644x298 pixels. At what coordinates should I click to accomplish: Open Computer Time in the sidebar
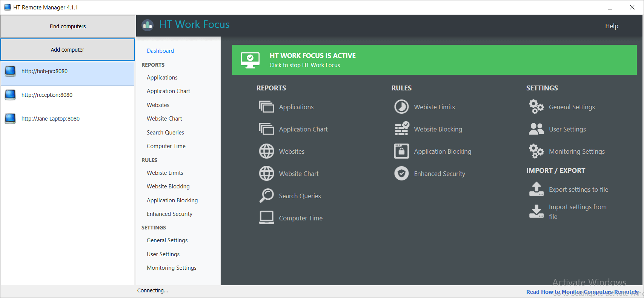click(x=166, y=146)
